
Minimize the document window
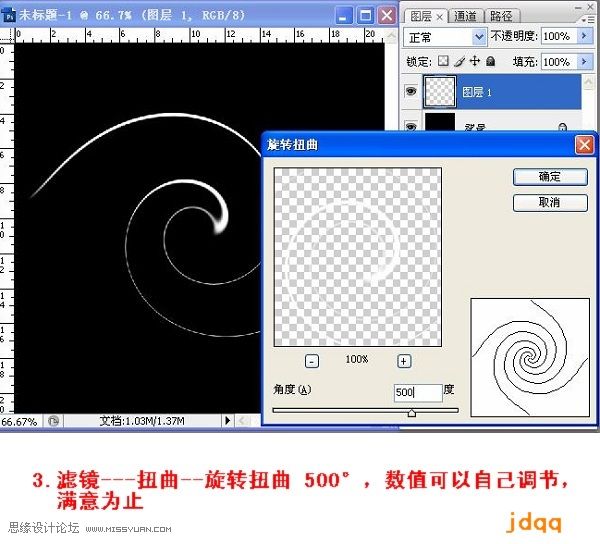[x=344, y=16]
